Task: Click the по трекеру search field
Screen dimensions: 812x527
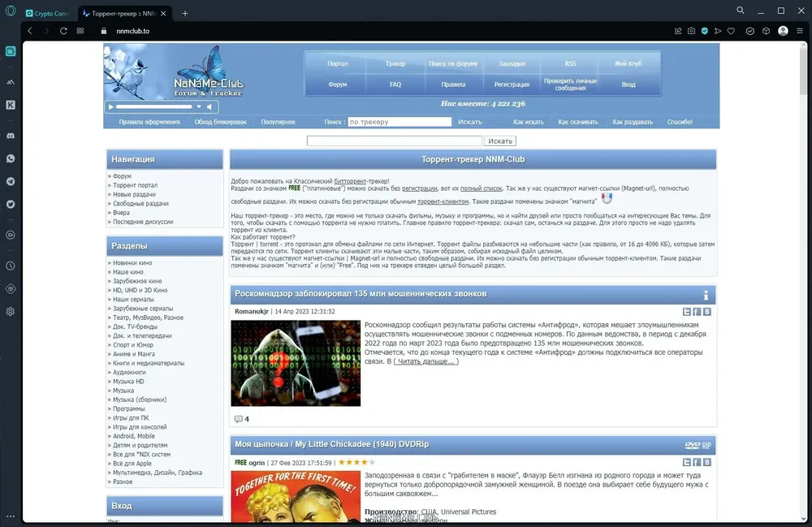Action: coord(400,122)
